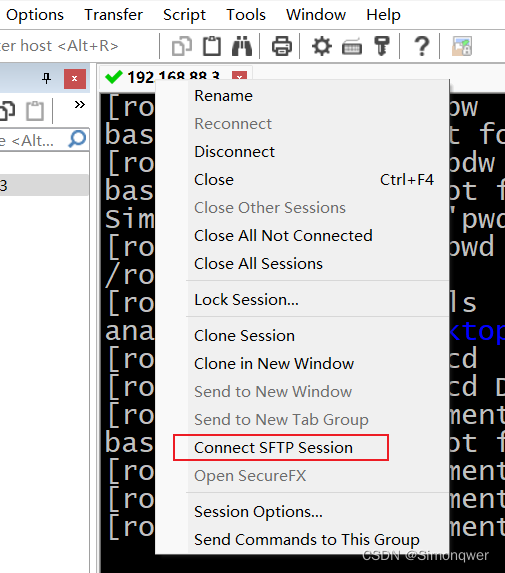This screenshot has height=573, width=505.
Task: Choose Clone Session menu item
Action: [x=303, y=335]
